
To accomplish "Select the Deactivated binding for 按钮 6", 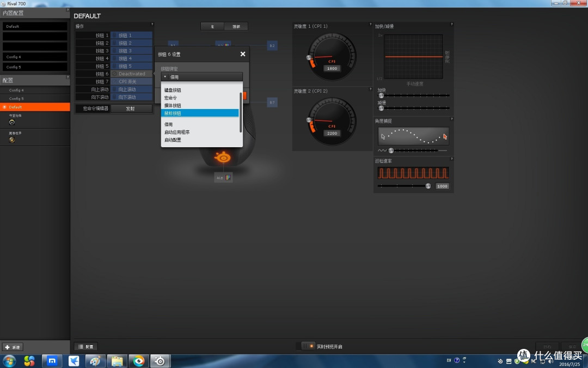I will pyautogui.click(x=131, y=74).
